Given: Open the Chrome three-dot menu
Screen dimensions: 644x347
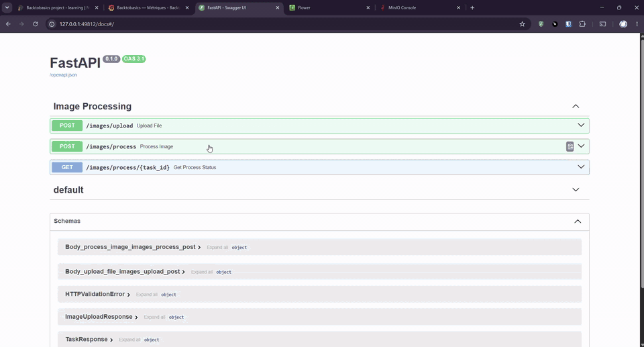Looking at the screenshot, I should [x=637, y=24].
